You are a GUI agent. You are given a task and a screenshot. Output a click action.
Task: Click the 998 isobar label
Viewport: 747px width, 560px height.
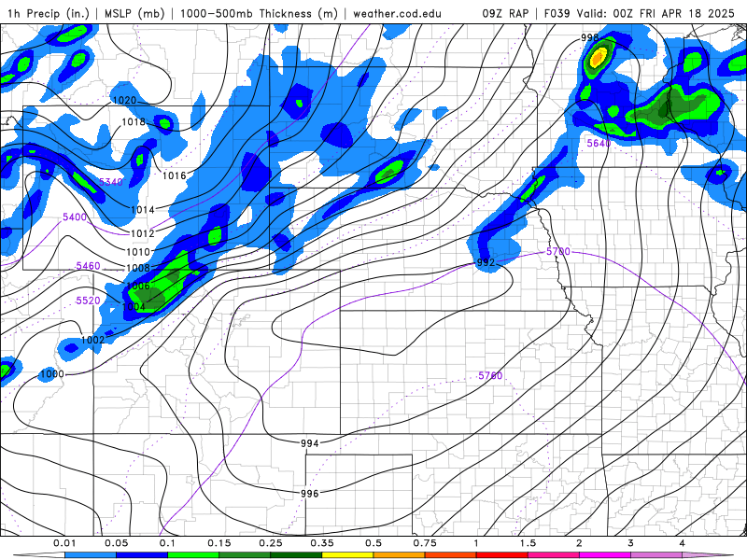tap(590, 37)
